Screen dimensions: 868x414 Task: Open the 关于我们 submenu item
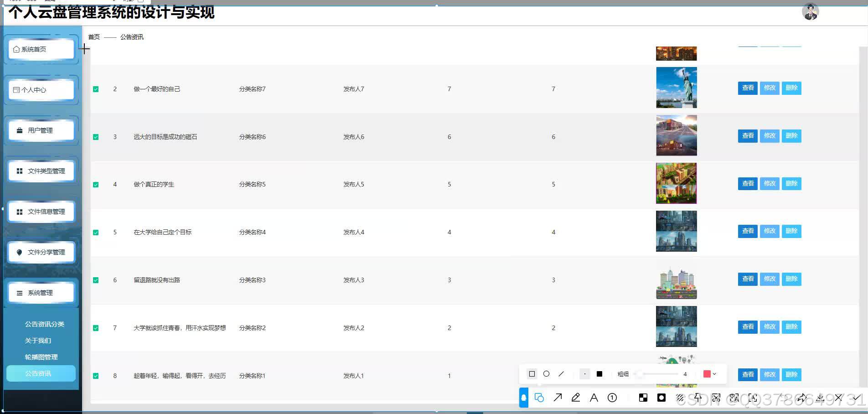38,341
